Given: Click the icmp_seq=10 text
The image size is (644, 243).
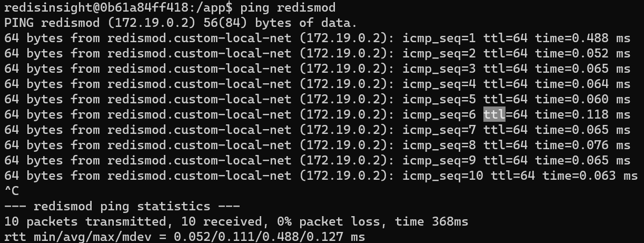Looking at the screenshot, I should point(443,176).
